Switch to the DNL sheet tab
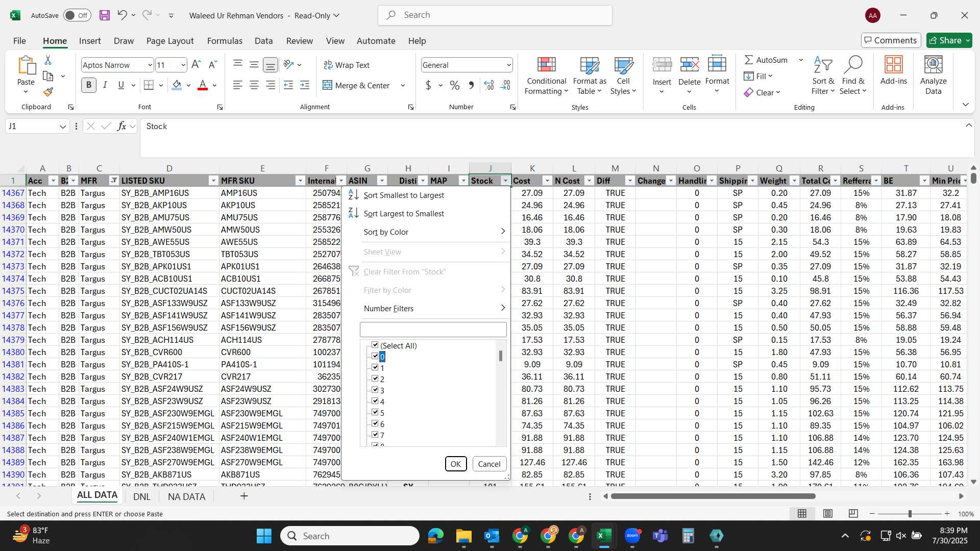 tap(141, 496)
